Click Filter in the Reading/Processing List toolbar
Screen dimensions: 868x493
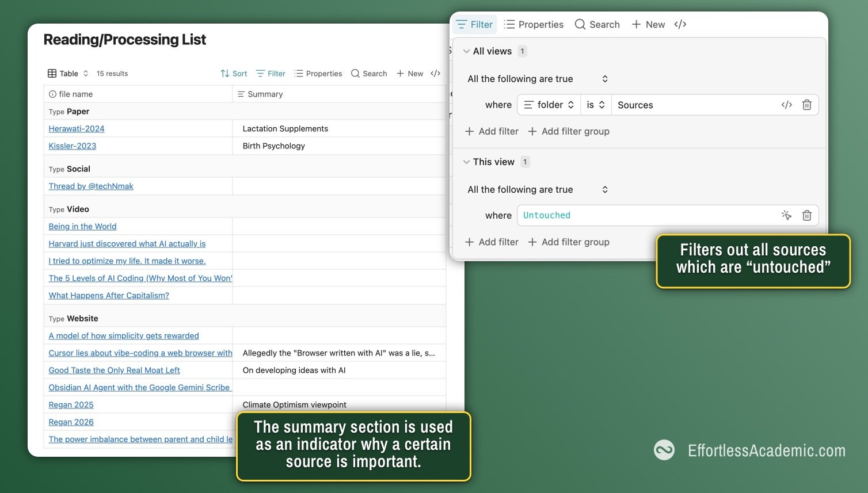point(271,74)
